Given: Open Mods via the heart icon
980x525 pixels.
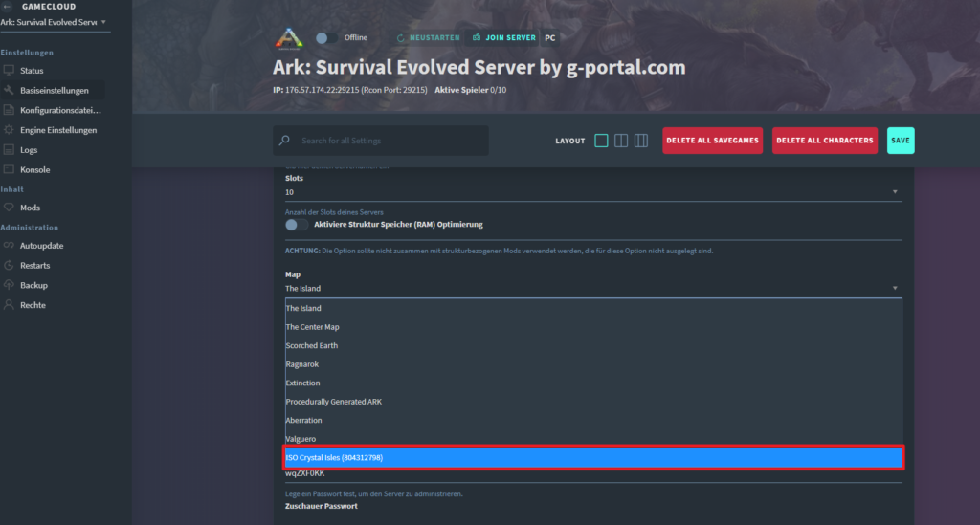Looking at the screenshot, I should pyautogui.click(x=9, y=208).
